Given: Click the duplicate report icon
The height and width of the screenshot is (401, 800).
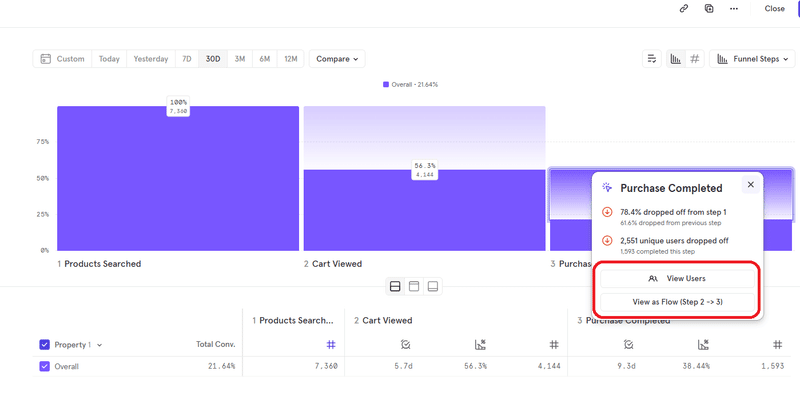Looking at the screenshot, I should point(709,9).
